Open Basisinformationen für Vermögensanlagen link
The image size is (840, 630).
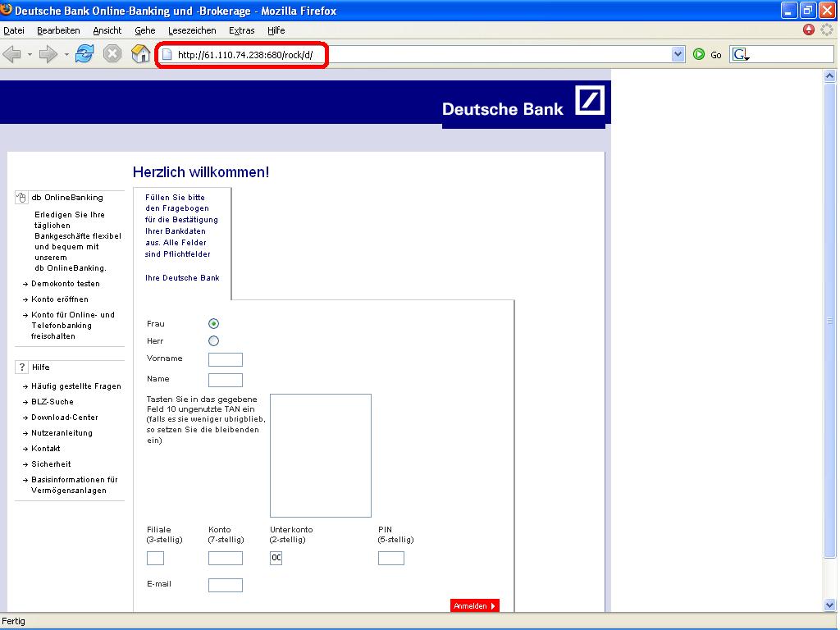click(x=75, y=485)
